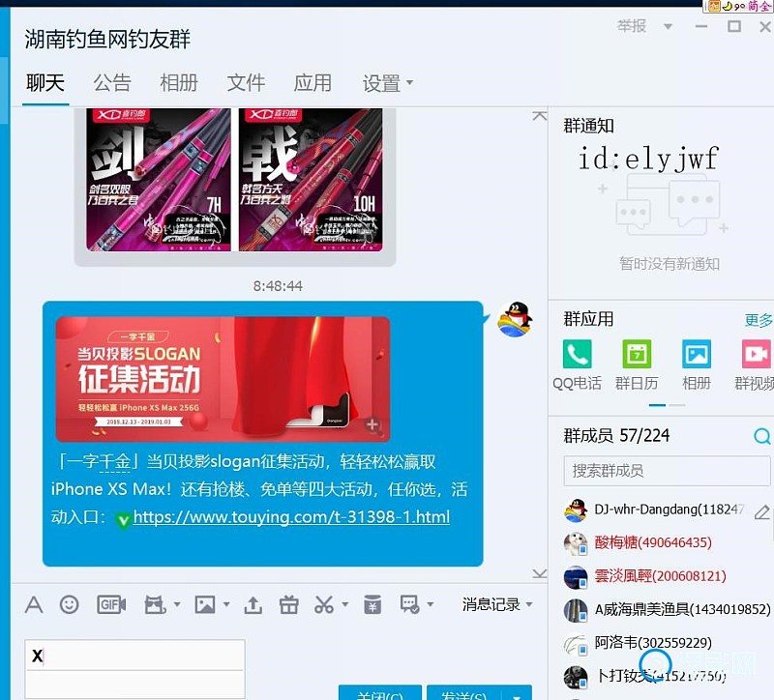Image resolution: width=774 pixels, height=700 pixels.
Task: Open the 剑 7H fishing rod image
Action: coord(159,180)
